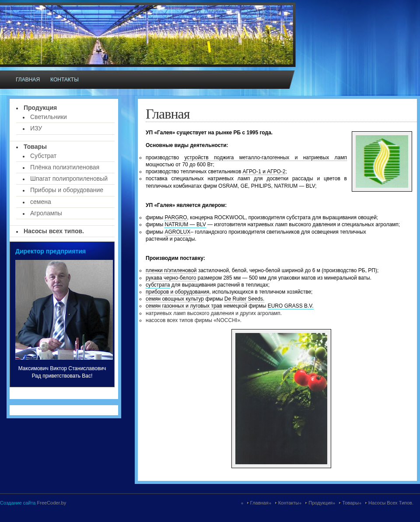The height and width of the screenshot is (522, 420).
Task: Click the large Главная page heading
Action: point(168,114)
